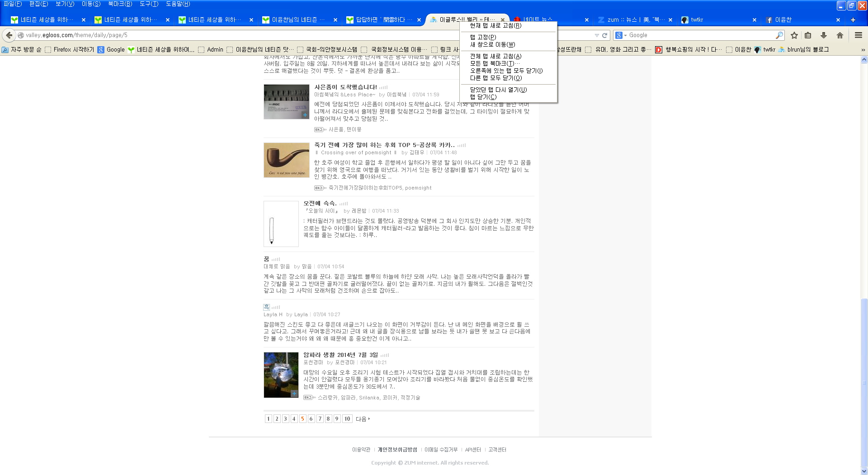Click the search magnifier icon
Viewport: 868px width, 475px height.
tap(779, 35)
